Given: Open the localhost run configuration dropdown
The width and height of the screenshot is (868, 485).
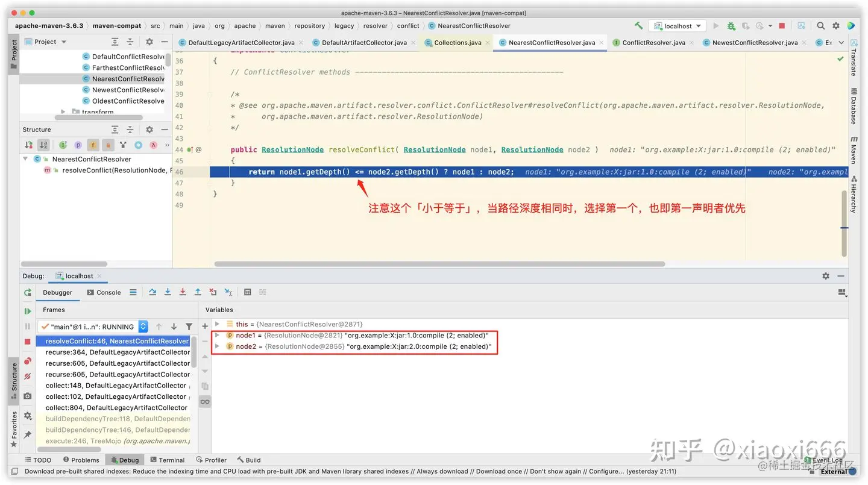Looking at the screenshot, I should click(678, 26).
